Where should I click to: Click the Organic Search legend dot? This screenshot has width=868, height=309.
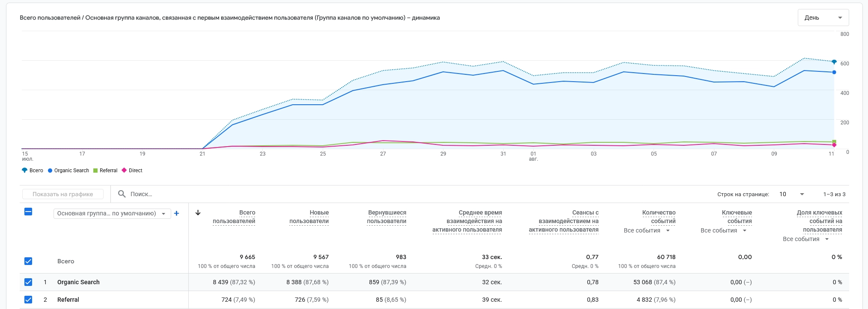(x=50, y=171)
